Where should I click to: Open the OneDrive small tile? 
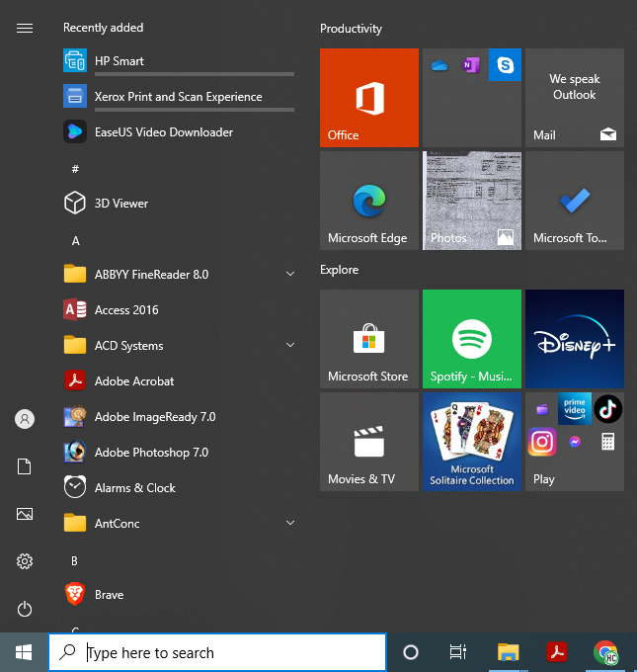[x=439, y=65]
